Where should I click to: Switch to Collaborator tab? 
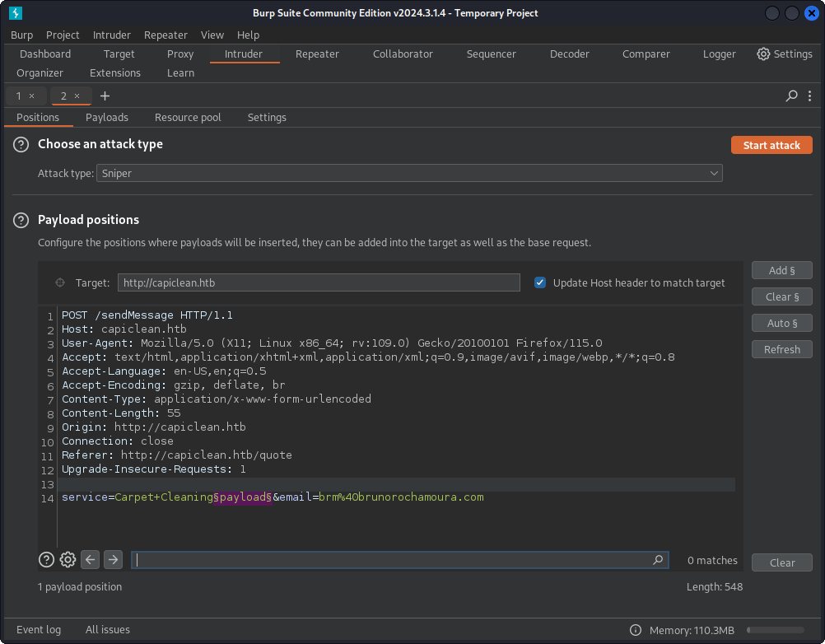pos(403,54)
